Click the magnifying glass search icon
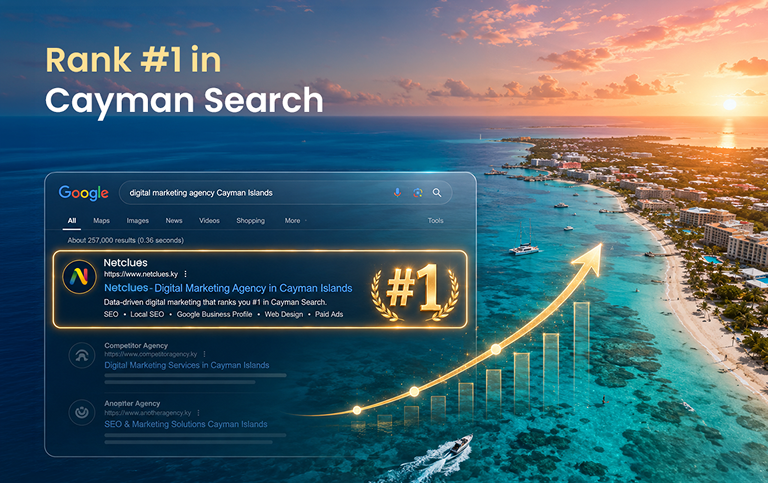This screenshot has height=483, width=768. pos(437,193)
